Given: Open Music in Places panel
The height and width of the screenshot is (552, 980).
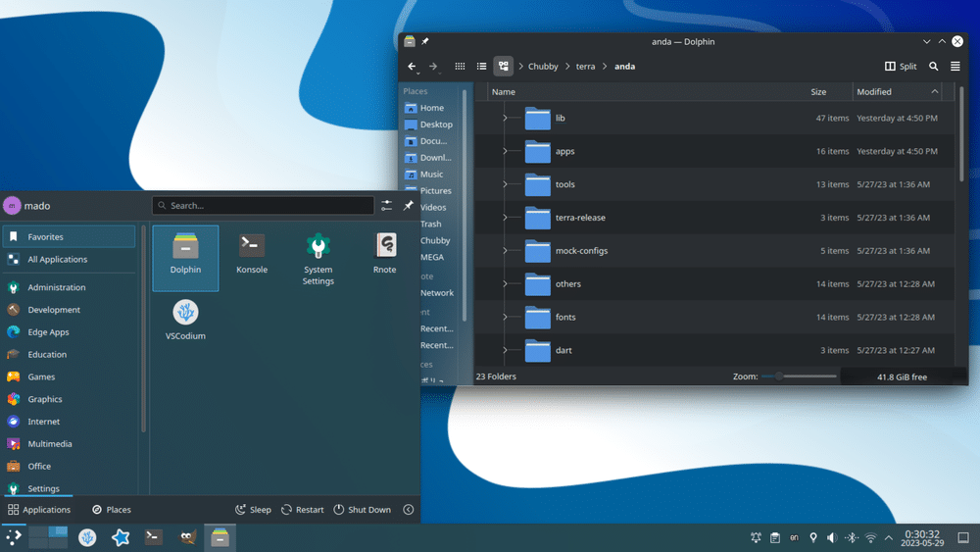Looking at the screenshot, I should [432, 174].
